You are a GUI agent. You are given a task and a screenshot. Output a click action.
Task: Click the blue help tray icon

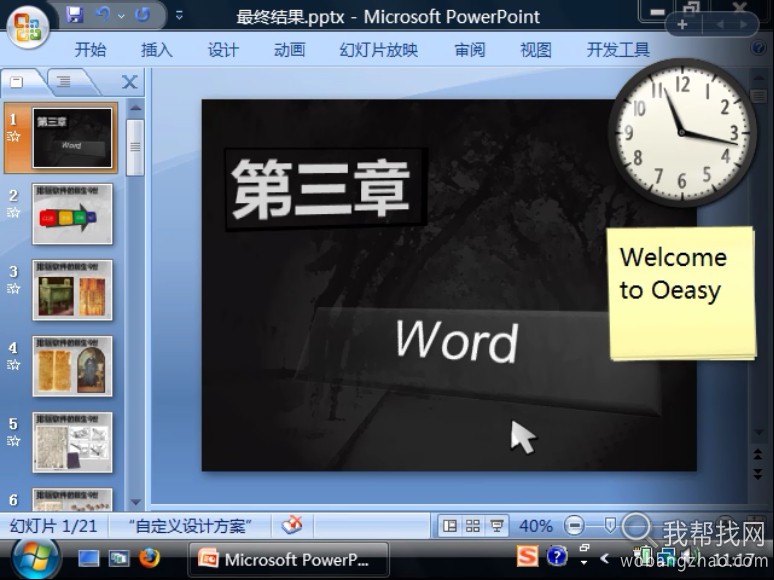tap(557, 557)
